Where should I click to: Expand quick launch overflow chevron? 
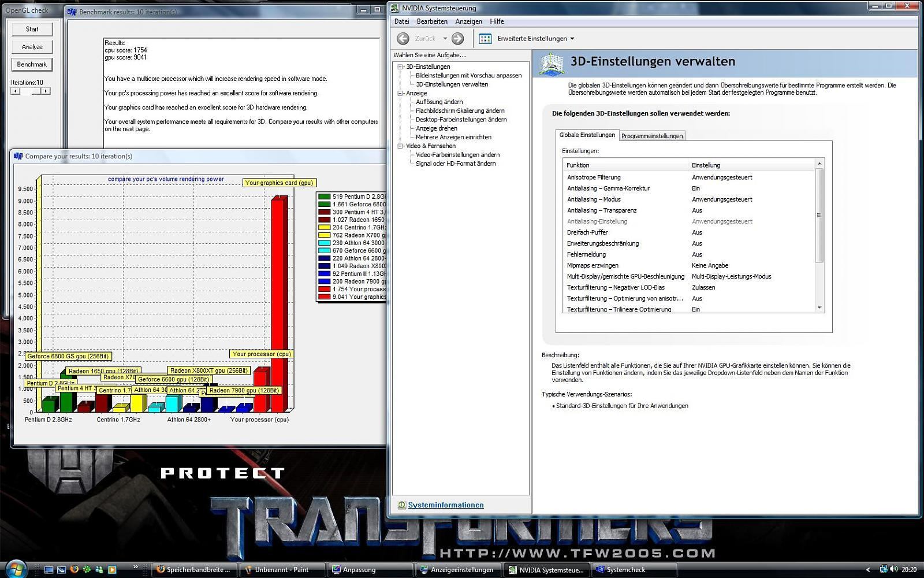coord(136,566)
